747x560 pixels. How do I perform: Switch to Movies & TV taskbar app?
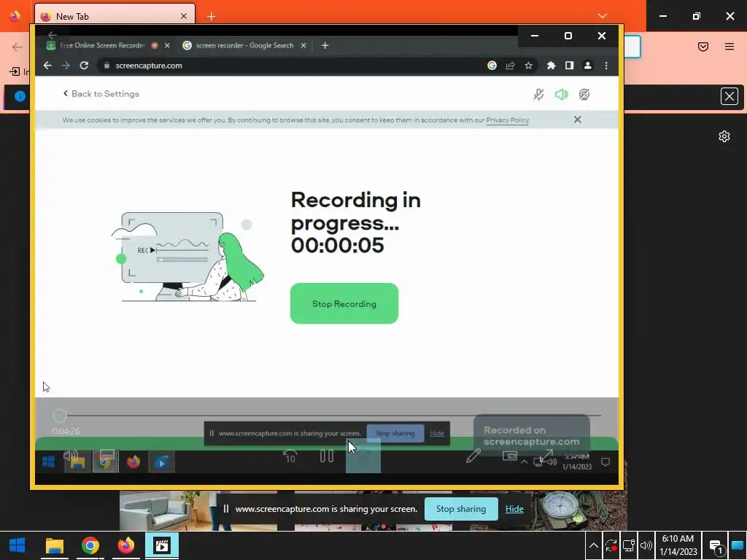pos(162,545)
